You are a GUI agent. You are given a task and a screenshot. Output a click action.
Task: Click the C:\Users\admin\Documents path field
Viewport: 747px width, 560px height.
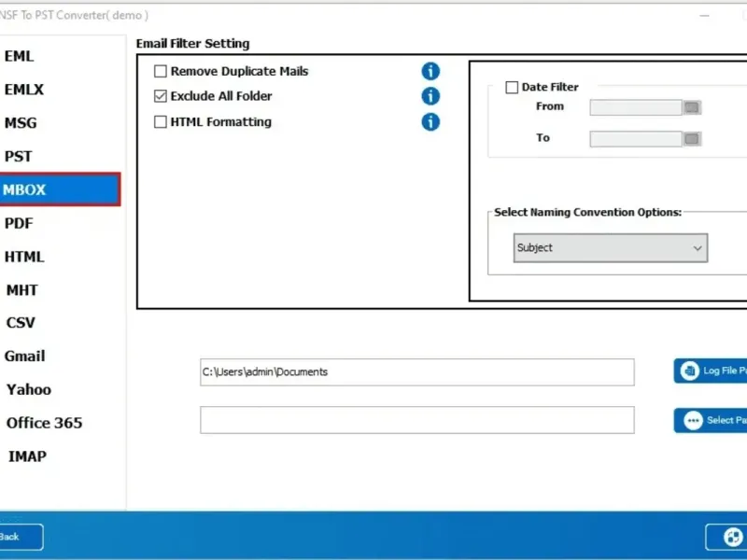(x=416, y=372)
